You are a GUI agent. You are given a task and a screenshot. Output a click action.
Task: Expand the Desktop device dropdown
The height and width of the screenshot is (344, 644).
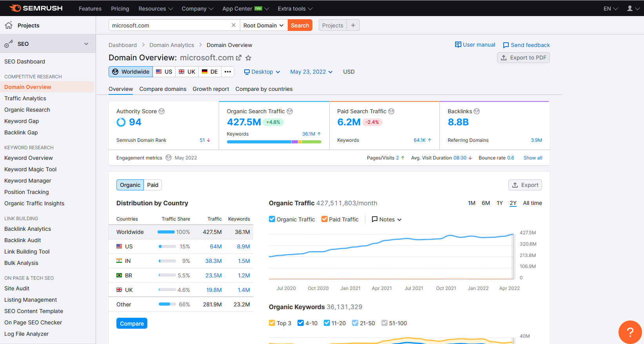tap(262, 72)
